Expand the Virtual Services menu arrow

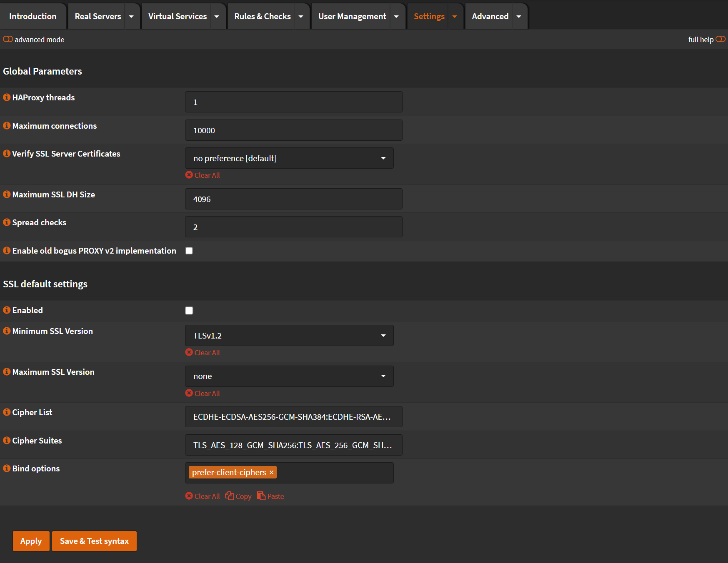[x=217, y=16]
